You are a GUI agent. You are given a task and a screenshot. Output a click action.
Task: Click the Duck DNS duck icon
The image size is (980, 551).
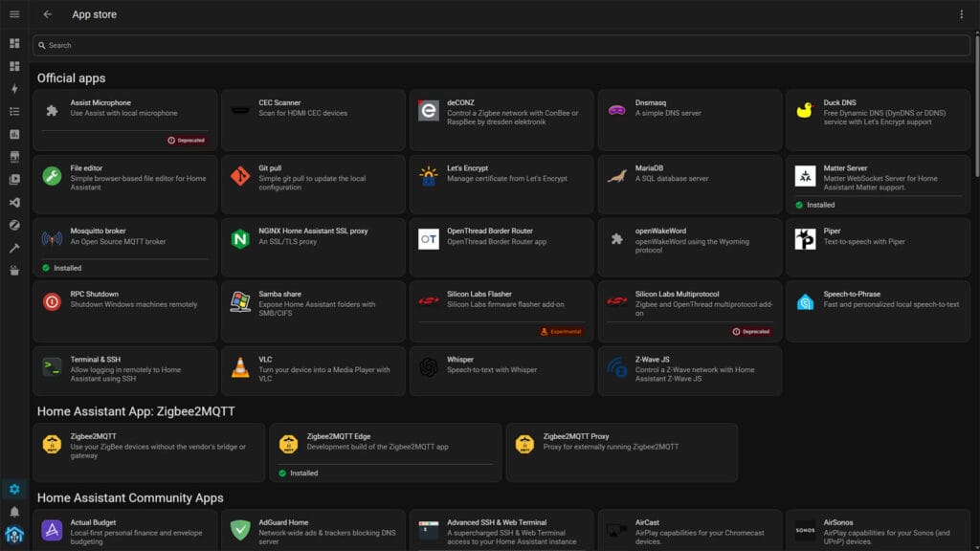[x=805, y=111]
